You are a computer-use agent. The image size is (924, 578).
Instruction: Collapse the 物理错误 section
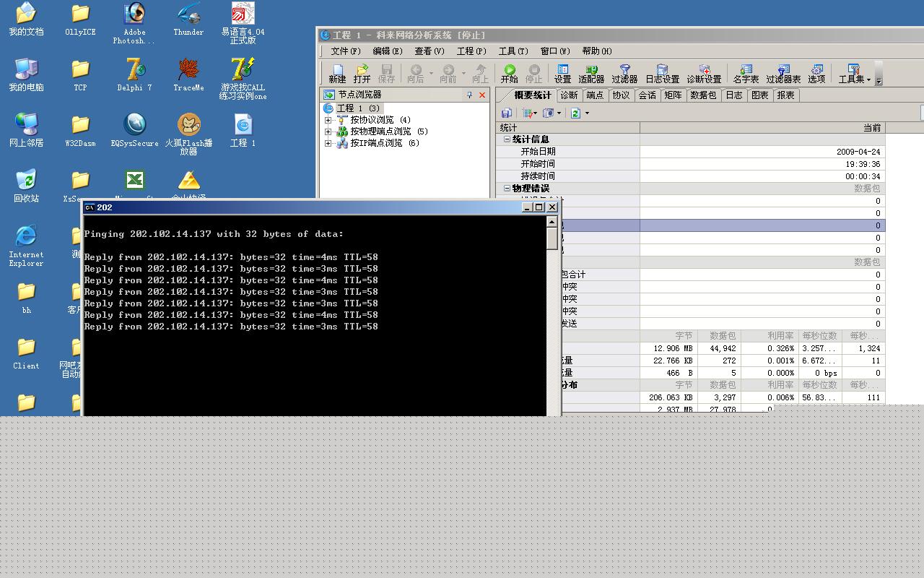pyautogui.click(x=507, y=189)
